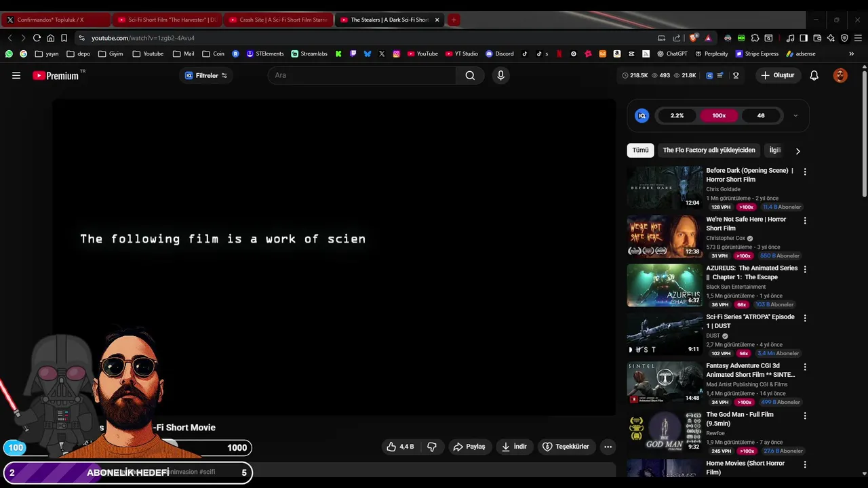The image size is (868, 488).
Task: Open the browser extensions puzzle icon
Action: [x=755, y=38]
